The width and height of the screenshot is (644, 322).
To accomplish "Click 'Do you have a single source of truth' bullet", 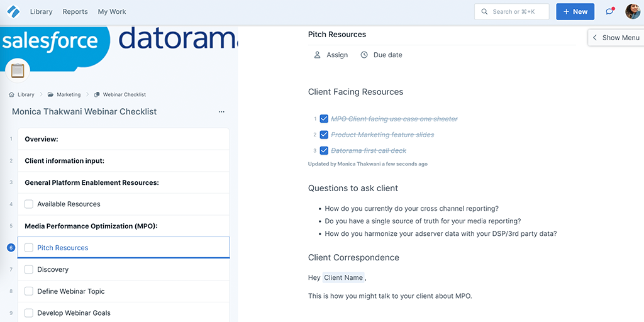I will pyautogui.click(x=423, y=221).
